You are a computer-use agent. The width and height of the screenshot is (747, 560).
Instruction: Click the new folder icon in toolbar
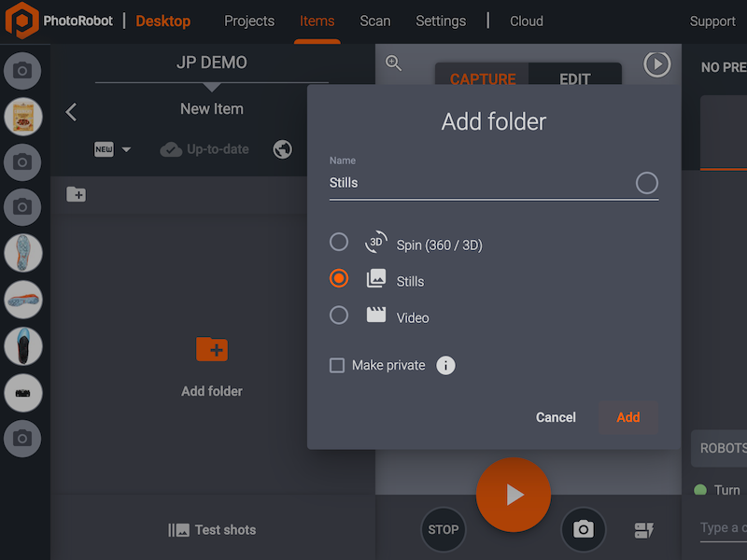[76, 194]
